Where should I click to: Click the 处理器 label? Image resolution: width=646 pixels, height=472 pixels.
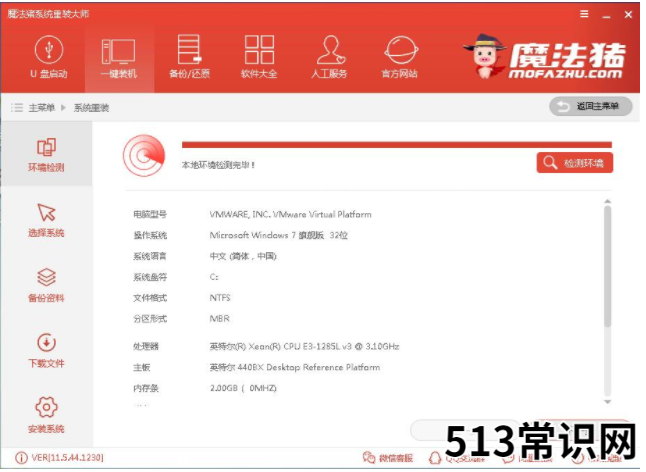(x=146, y=346)
